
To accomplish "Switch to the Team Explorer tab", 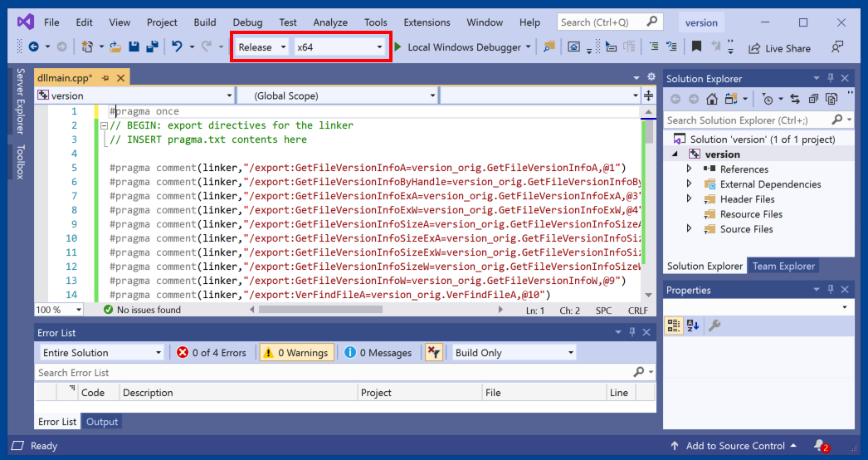I will click(783, 267).
